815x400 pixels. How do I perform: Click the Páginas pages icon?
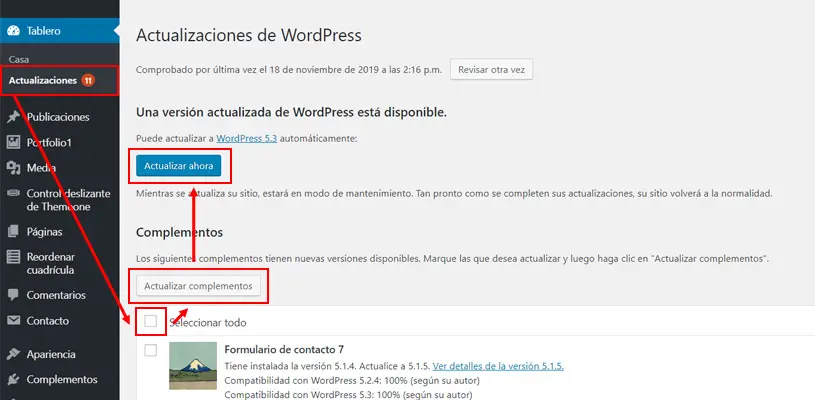[x=14, y=232]
